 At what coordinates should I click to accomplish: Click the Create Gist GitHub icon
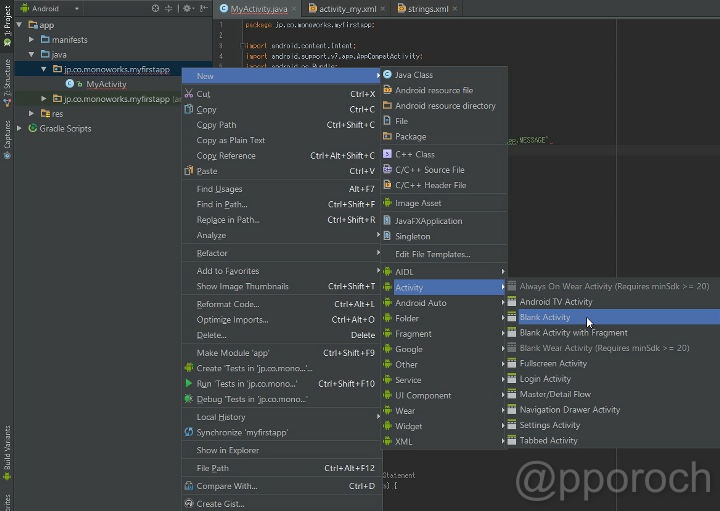point(189,503)
